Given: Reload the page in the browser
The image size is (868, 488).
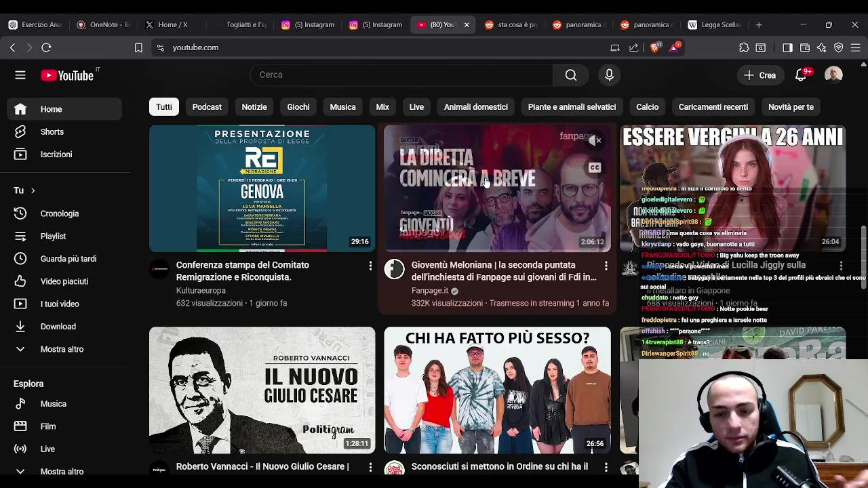Looking at the screenshot, I should (46, 47).
